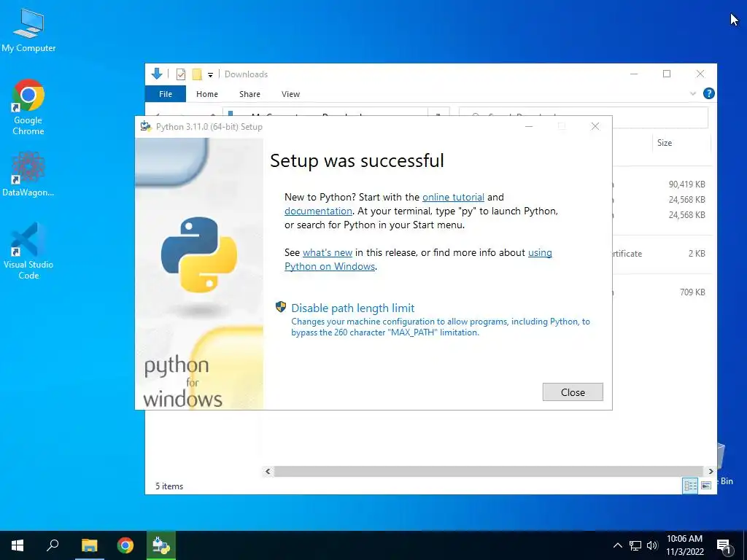Open Explorer Help question mark icon
Screen dimensions: 747x560
pyautogui.click(x=708, y=94)
